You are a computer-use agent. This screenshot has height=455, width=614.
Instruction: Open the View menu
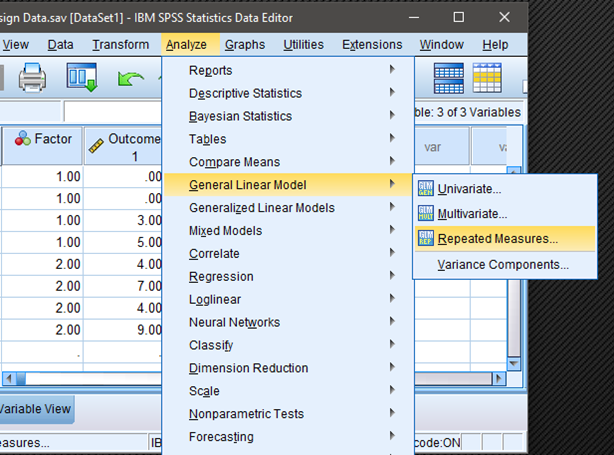[x=15, y=45]
